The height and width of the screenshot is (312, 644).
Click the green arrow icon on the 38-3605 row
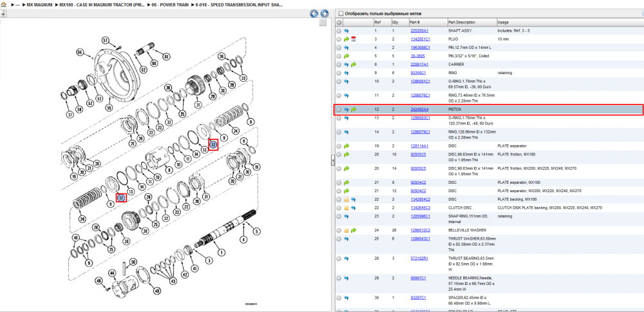click(346, 56)
